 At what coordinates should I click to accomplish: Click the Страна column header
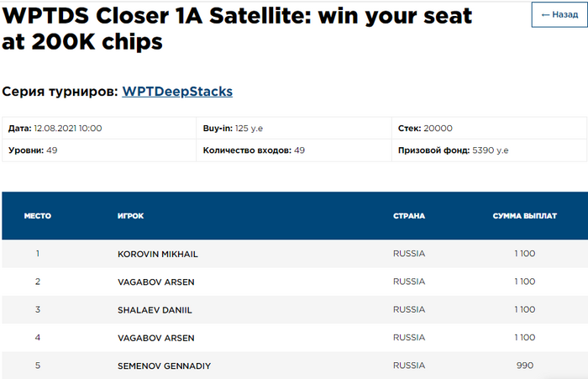pyautogui.click(x=409, y=216)
